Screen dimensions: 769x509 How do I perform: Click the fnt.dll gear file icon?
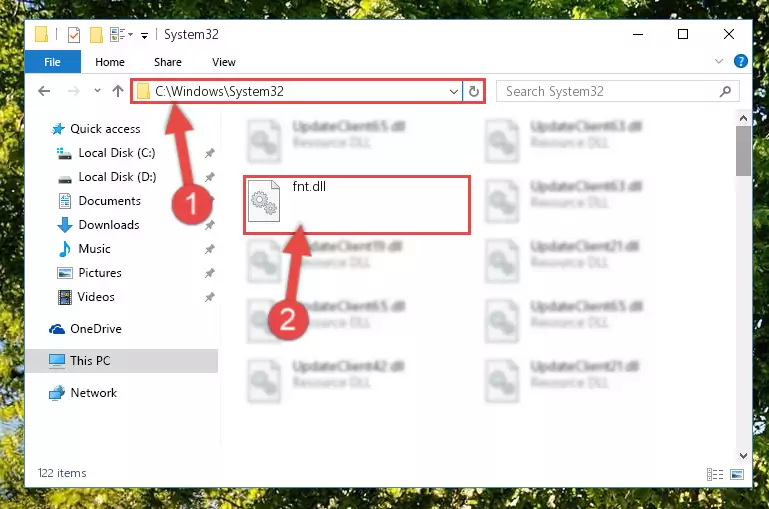(264, 201)
